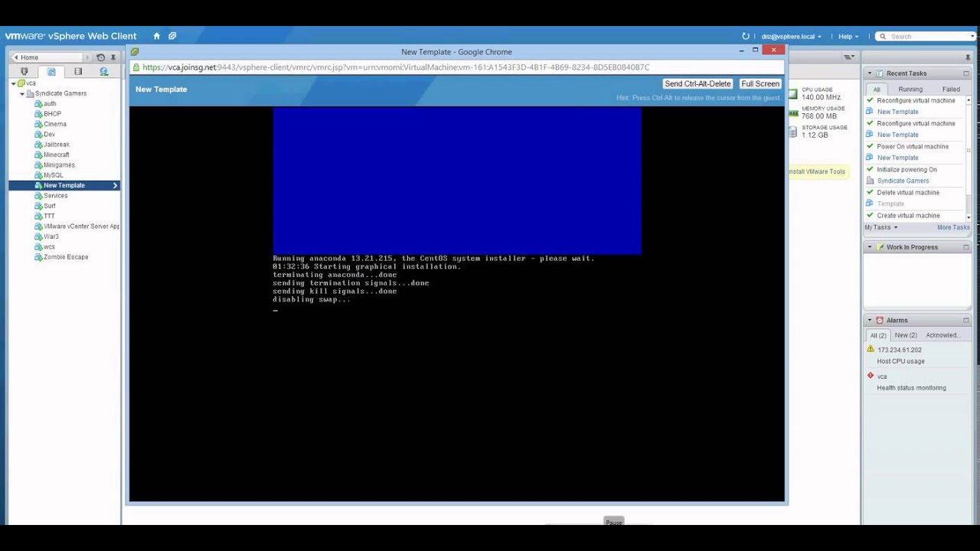The width and height of the screenshot is (980, 551).
Task: Show All (2) alarms tab
Action: [x=877, y=336]
